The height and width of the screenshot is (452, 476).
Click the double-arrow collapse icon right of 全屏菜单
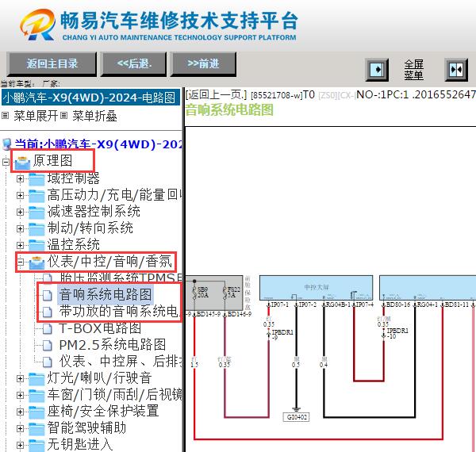pyautogui.click(x=456, y=70)
